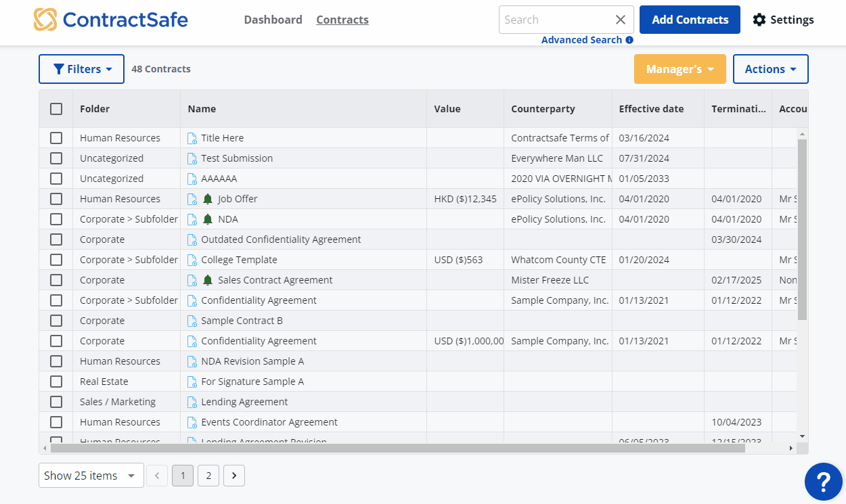Open the Show 25 items dropdown
846x504 pixels.
tap(91, 476)
